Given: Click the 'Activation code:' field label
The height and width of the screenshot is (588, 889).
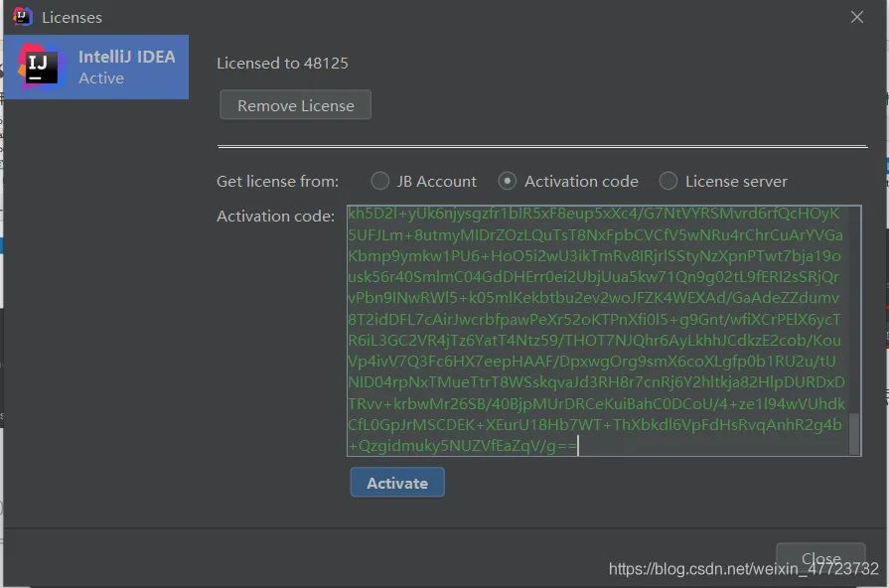Looking at the screenshot, I should click(275, 217).
